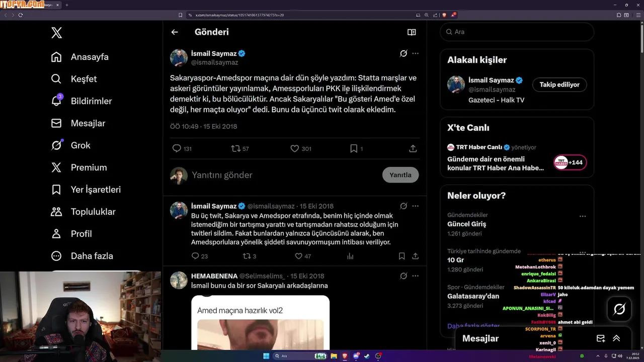Viewport: 644px width, 362px height.
Task: Like the post with 301 likes
Action: tap(301, 149)
